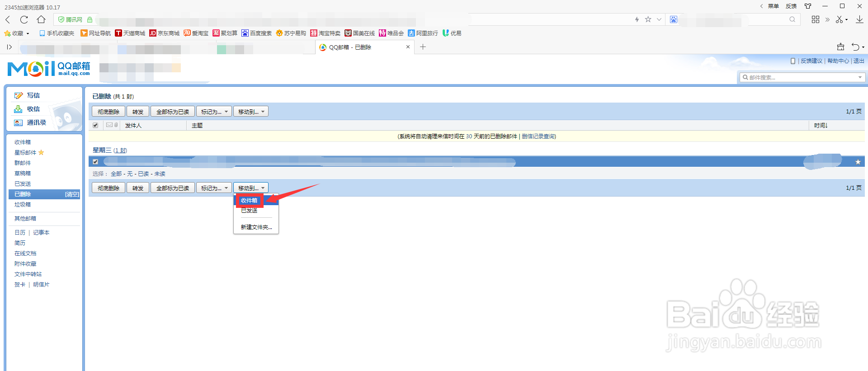Choose 已发送 in move-to menu
The image size is (868, 371).
pyautogui.click(x=256, y=211)
